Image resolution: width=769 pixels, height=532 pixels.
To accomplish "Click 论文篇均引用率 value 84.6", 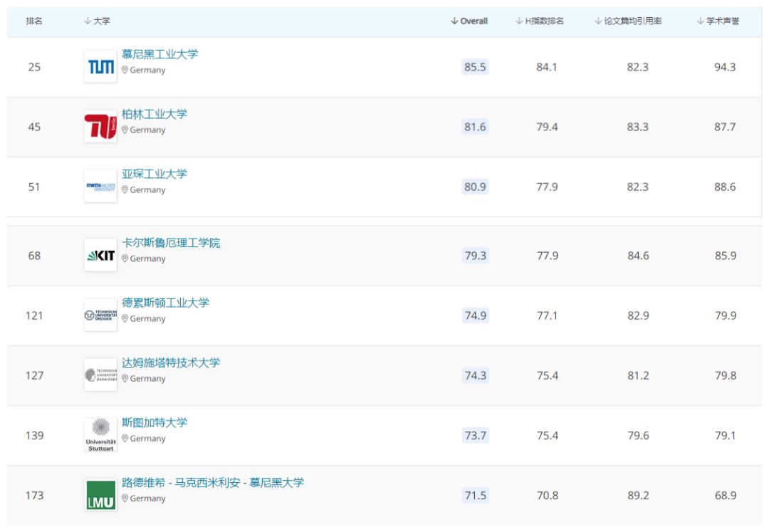I will (638, 256).
